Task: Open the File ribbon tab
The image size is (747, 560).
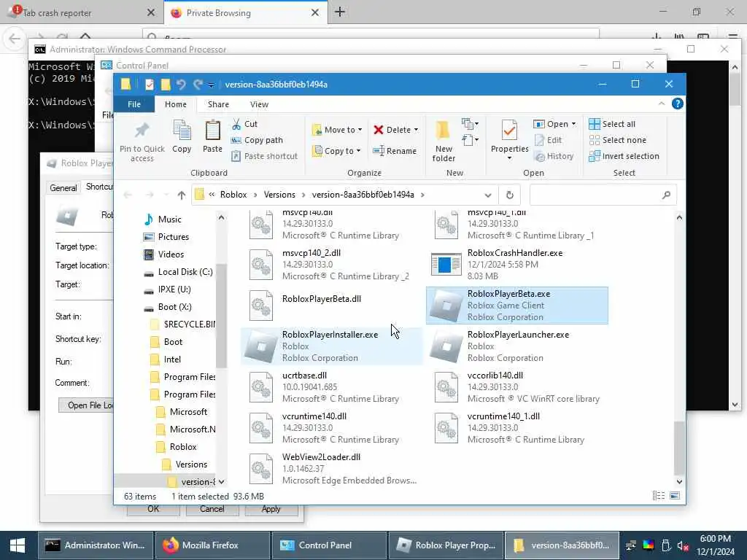Action: pyautogui.click(x=134, y=104)
